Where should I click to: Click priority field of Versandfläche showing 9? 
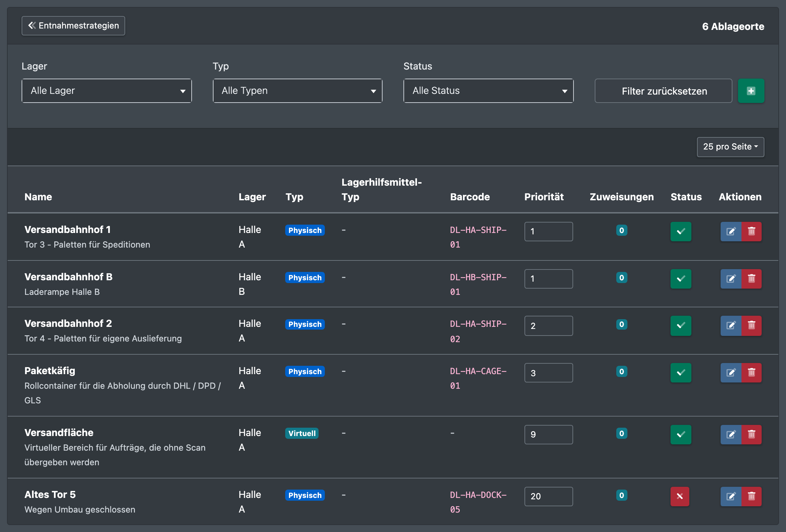click(549, 435)
